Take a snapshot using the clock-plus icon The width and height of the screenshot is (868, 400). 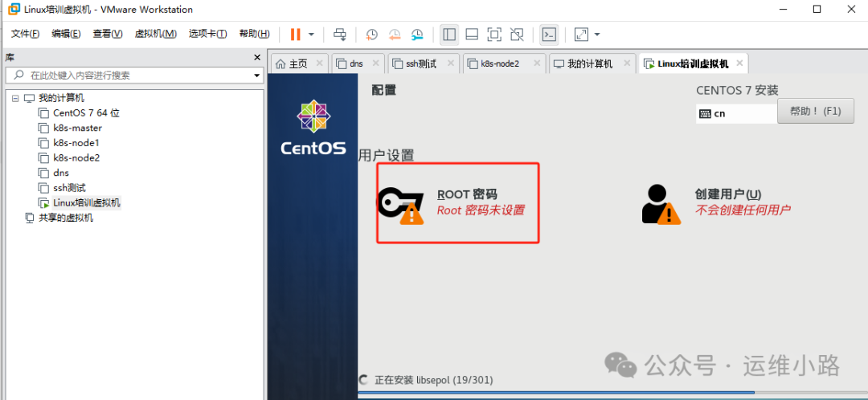coord(371,35)
